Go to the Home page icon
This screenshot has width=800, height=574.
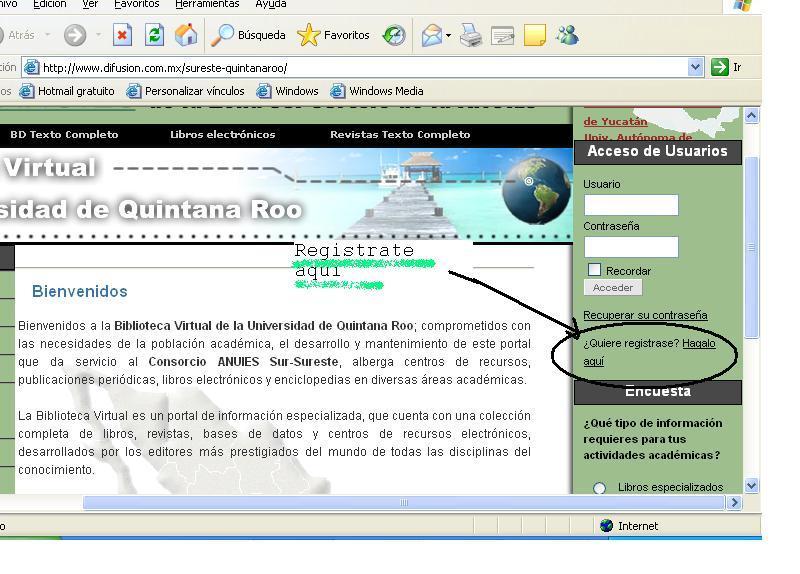[186, 35]
